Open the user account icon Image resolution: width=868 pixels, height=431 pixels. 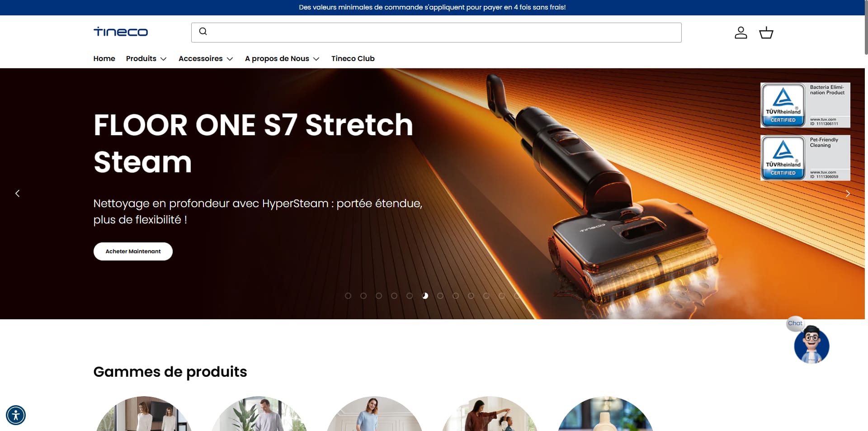(x=741, y=33)
